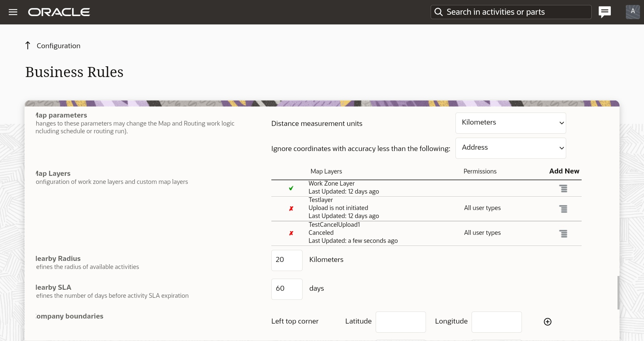Add a company boundary with plus icon
Image resolution: width=644 pixels, height=341 pixels.
click(x=547, y=322)
